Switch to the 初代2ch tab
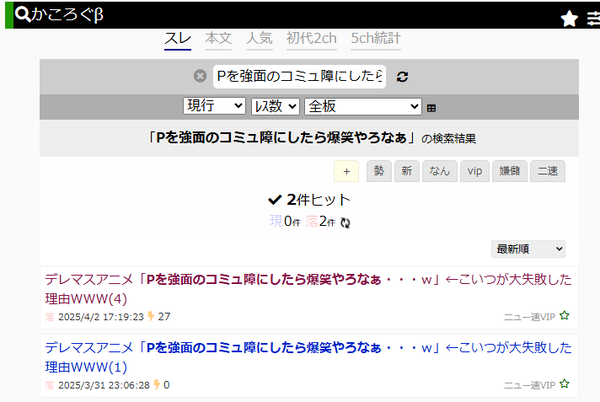The height and width of the screenshot is (402, 600). click(311, 39)
